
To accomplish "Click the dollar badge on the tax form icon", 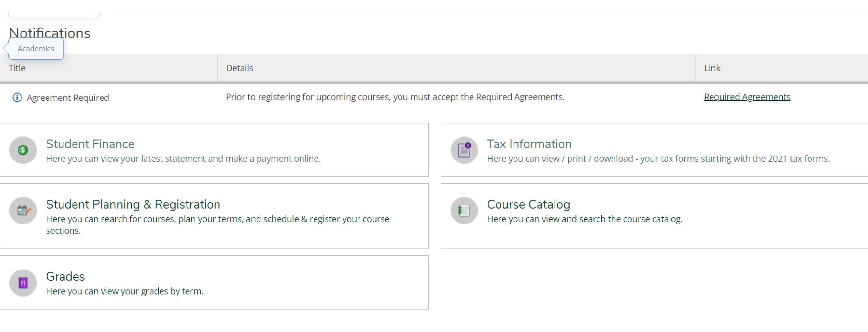I will pyautogui.click(x=468, y=145).
